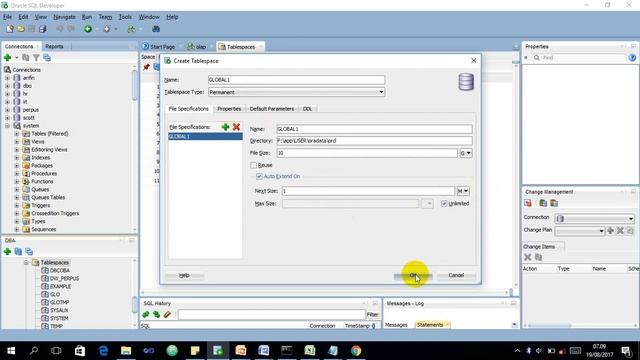Screen dimensions: 640x360
Task: Select GLOBAL1 in File Specifications list
Action: [x=205, y=136]
